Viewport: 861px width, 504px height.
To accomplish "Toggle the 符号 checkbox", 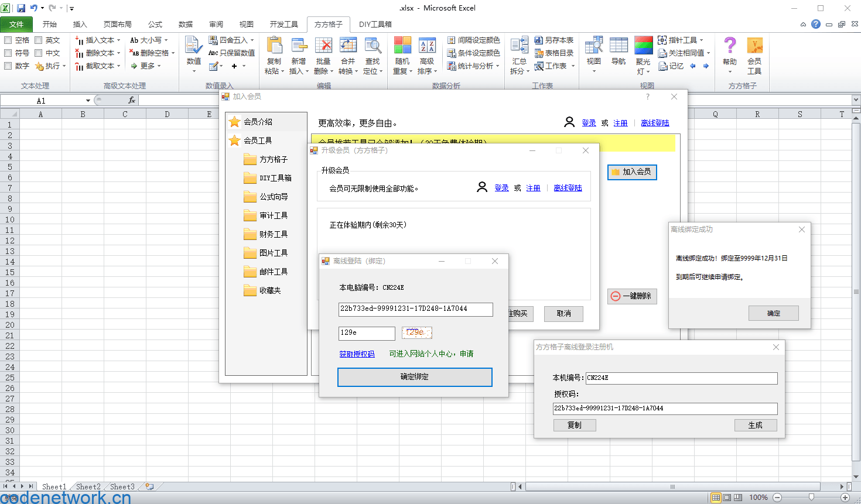I will tap(8, 53).
